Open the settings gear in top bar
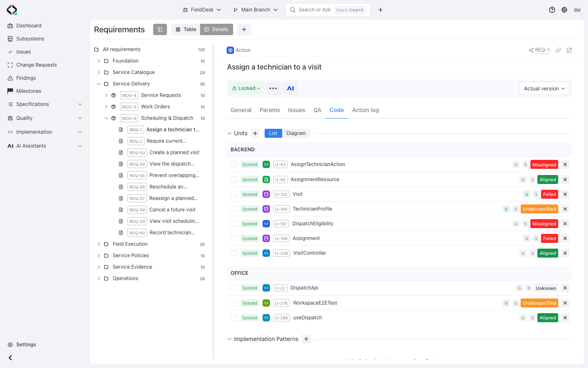 click(x=564, y=10)
